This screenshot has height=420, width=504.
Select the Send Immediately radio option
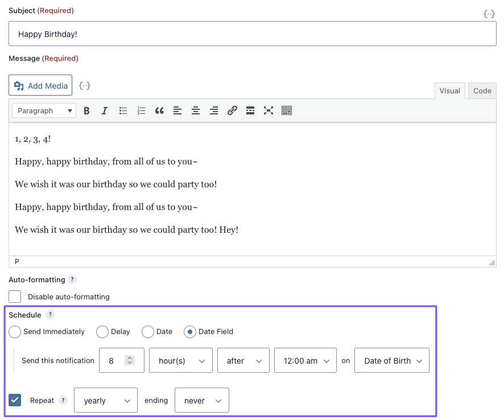point(15,332)
